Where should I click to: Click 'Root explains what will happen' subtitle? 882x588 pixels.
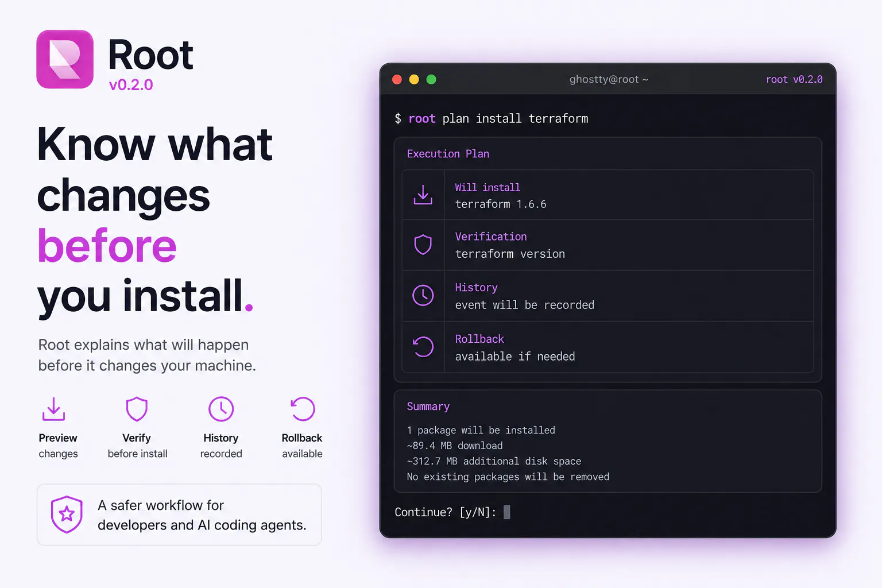click(144, 345)
